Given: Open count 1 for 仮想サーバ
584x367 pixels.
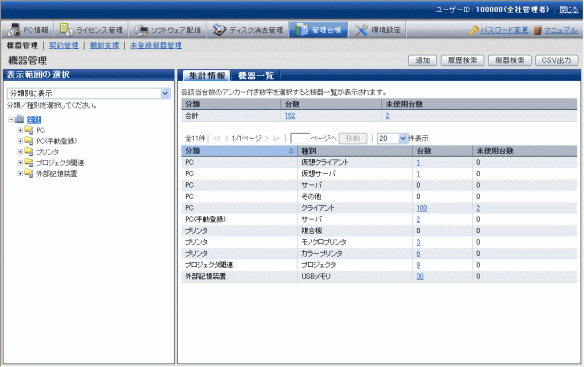Looking at the screenshot, I should (x=418, y=174).
